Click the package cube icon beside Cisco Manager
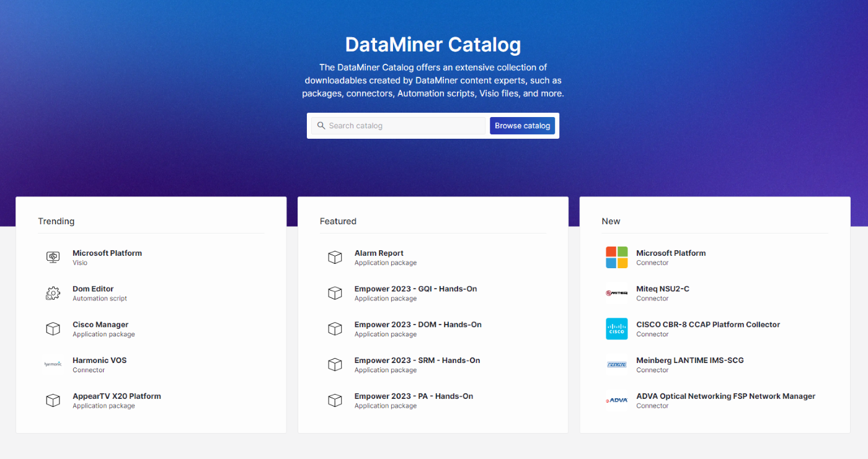868x459 pixels. point(53,329)
